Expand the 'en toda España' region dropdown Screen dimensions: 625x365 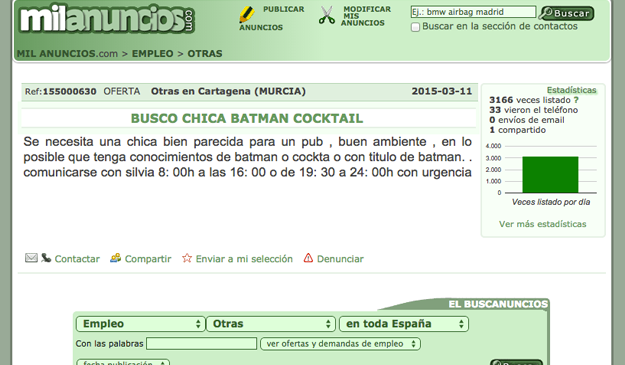[x=404, y=324]
